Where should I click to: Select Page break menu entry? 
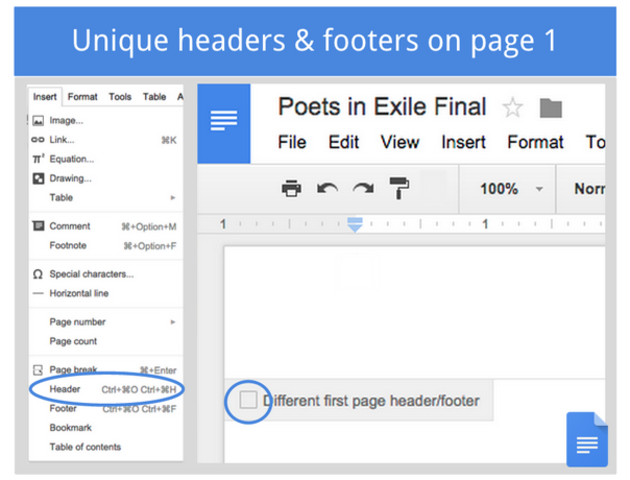pyautogui.click(x=106, y=370)
